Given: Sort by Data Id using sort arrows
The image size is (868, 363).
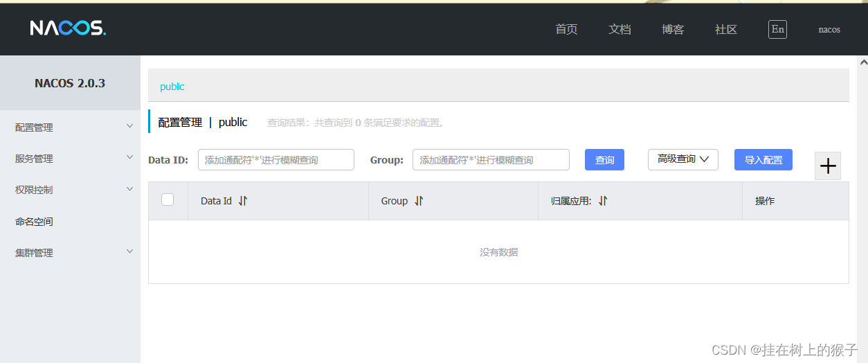Looking at the screenshot, I should [x=243, y=201].
